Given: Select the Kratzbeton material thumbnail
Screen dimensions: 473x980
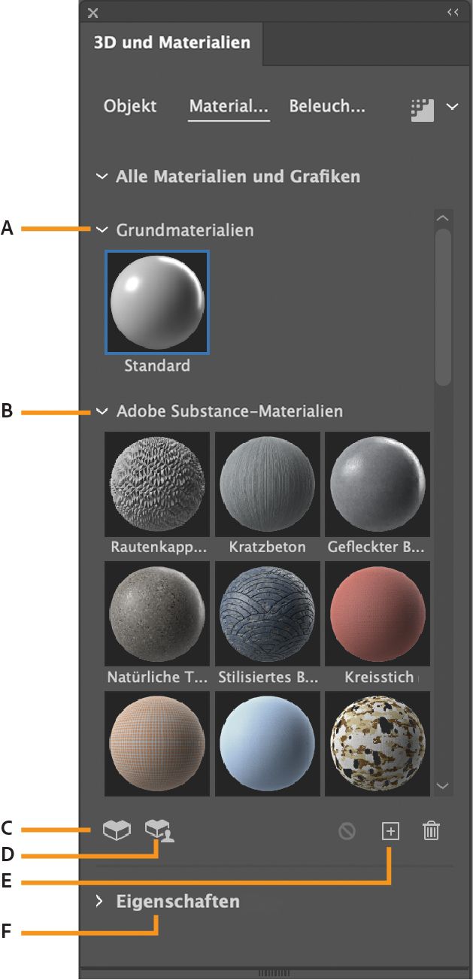Looking at the screenshot, I should (x=268, y=484).
